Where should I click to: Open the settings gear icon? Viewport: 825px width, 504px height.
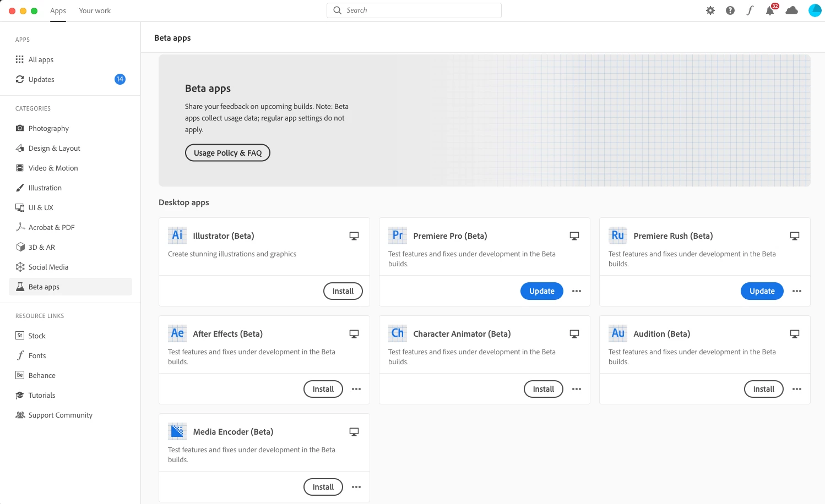click(710, 10)
